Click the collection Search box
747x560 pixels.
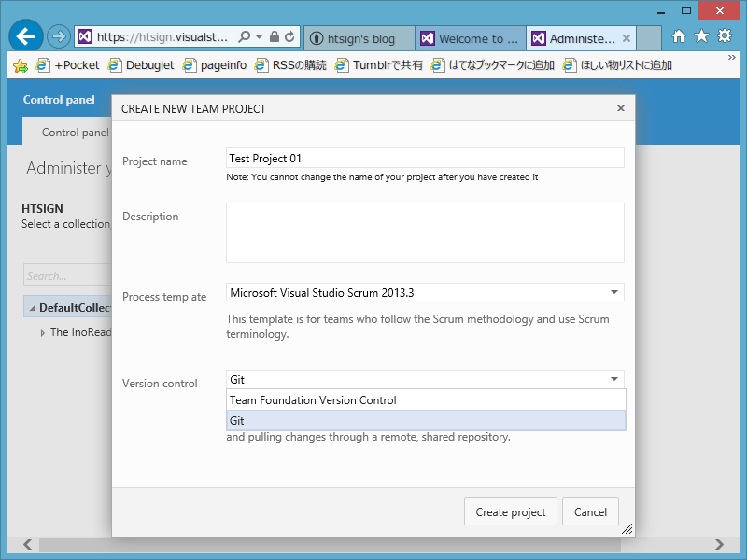[67, 275]
